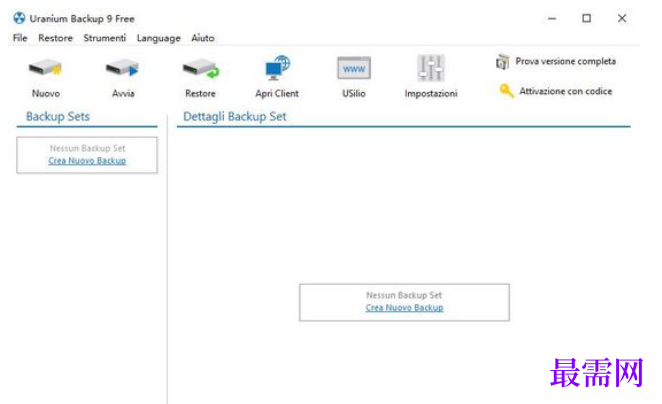Open the File menu
This screenshot has height=404, width=662.
(20, 38)
